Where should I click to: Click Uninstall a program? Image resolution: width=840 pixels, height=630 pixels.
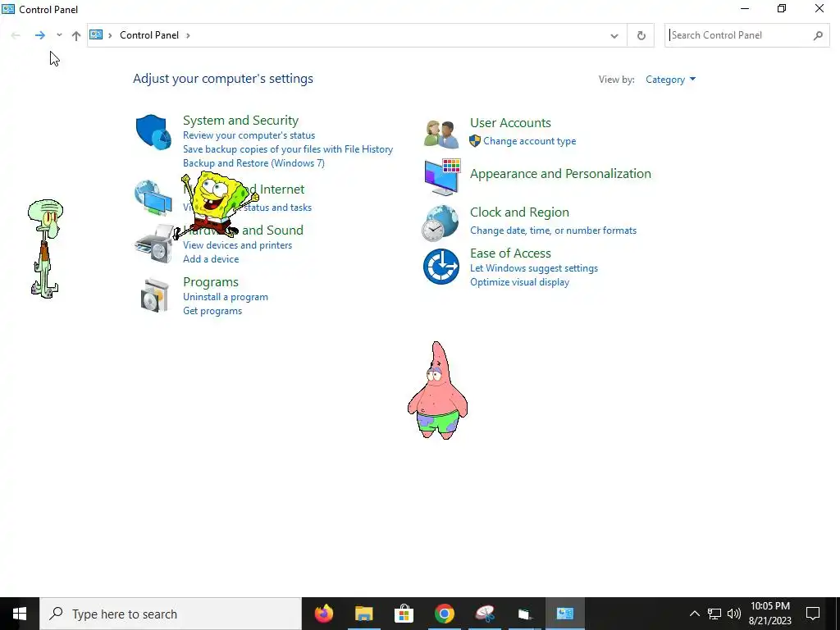click(225, 297)
